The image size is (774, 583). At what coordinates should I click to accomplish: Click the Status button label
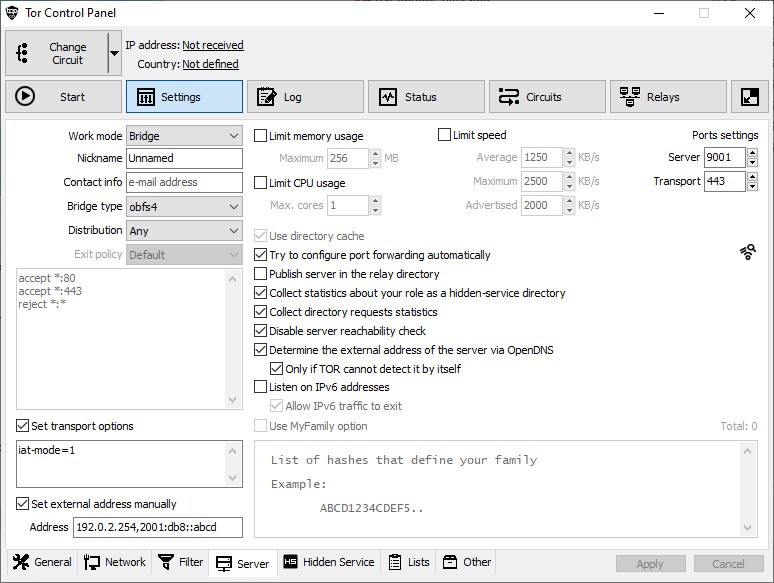pyautogui.click(x=421, y=97)
